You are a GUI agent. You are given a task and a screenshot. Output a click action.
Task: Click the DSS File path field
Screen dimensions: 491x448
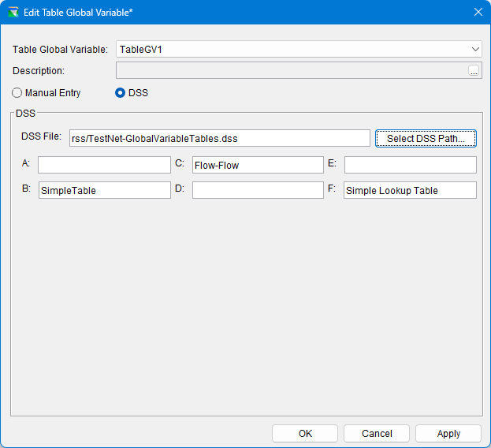click(219, 138)
